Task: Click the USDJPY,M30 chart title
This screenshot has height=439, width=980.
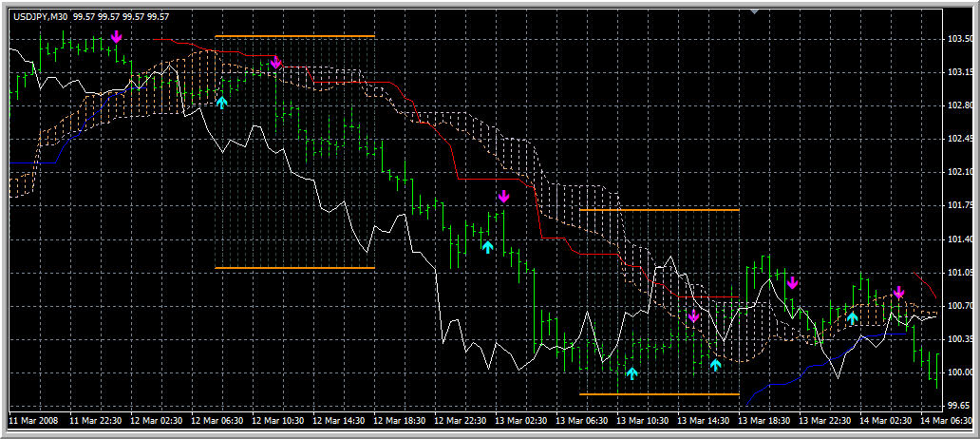Action: point(40,17)
